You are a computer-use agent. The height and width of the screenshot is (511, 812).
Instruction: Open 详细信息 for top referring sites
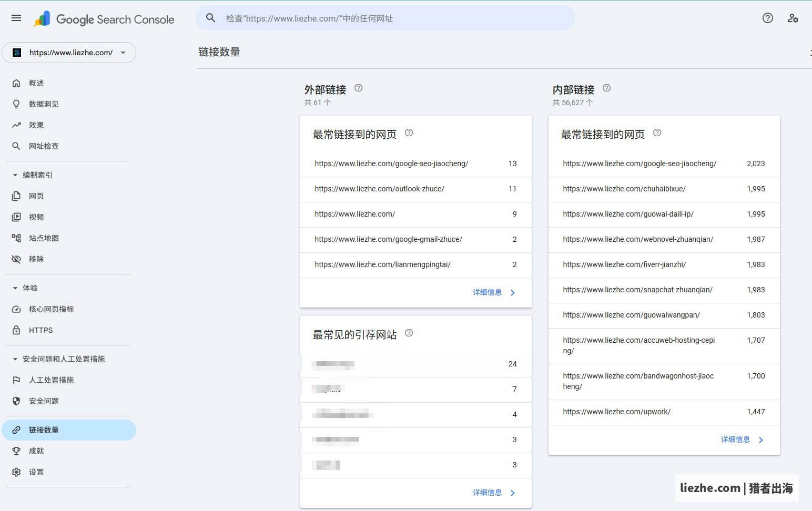(x=494, y=493)
